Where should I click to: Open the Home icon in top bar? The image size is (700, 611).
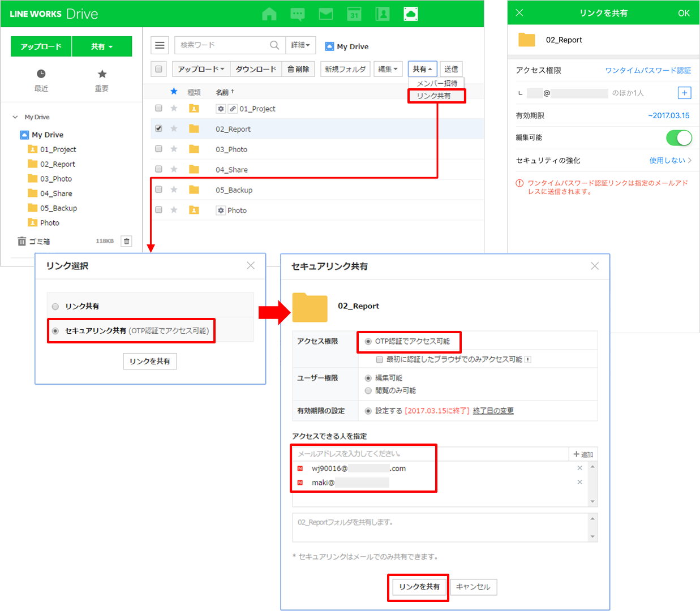click(269, 14)
